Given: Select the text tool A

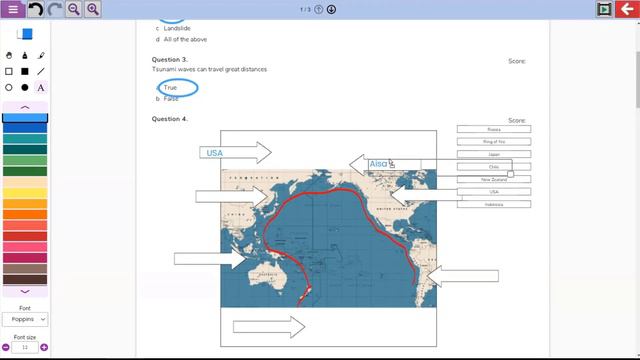Looking at the screenshot, I should pos(41,87).
